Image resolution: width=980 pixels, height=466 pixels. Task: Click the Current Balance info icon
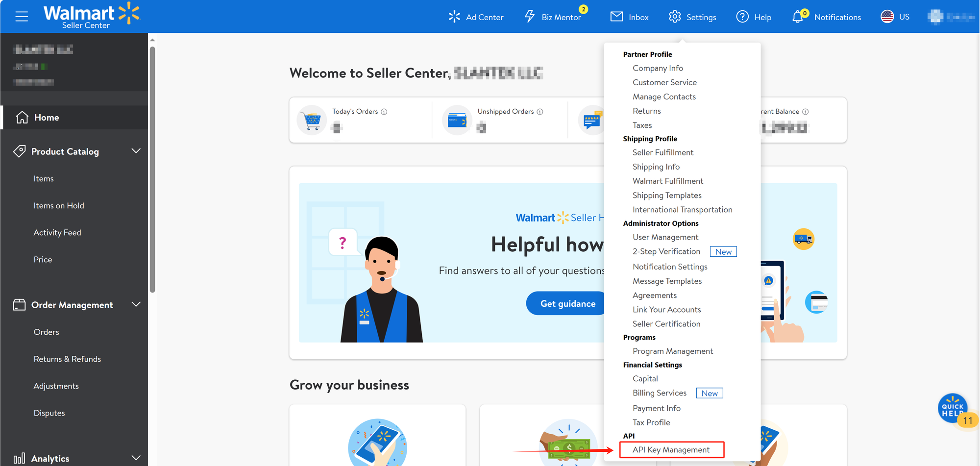pos(806,112)
